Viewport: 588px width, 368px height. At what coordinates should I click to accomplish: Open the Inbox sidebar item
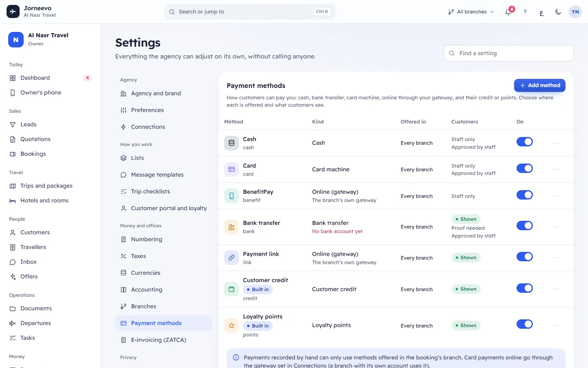(50, 262)
